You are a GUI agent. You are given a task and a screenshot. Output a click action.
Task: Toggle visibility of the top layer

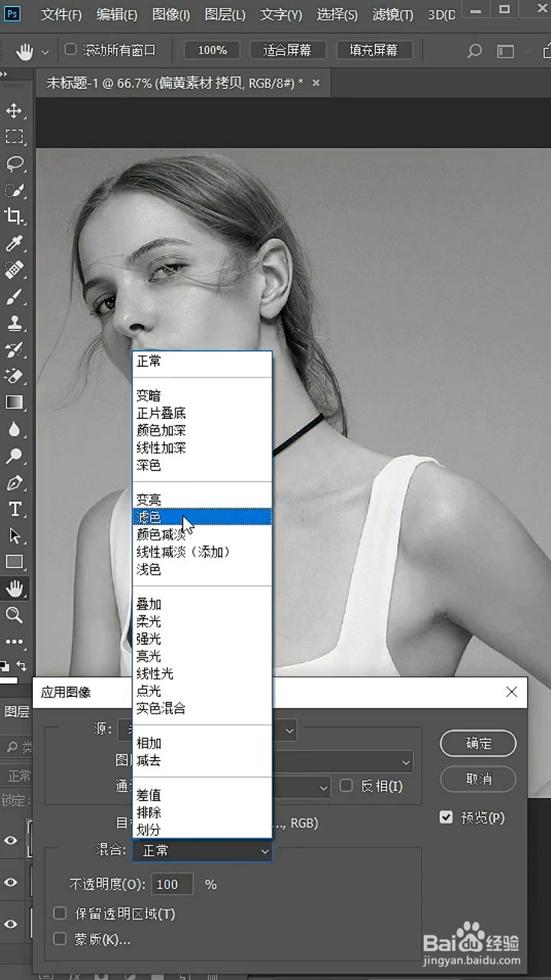pyautogui.click(x=11, y=841)
